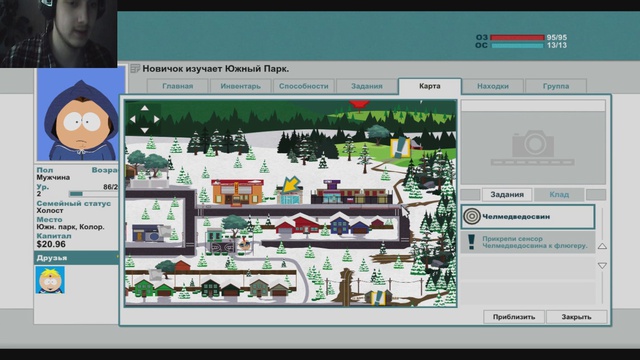The image size is (640, 360).
Task: Open the Находки tab
Action: coord(493,86)
